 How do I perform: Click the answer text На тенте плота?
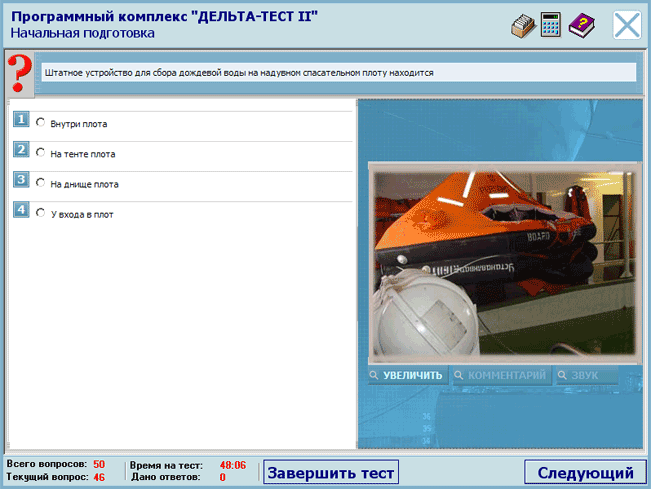click(83, 154)
